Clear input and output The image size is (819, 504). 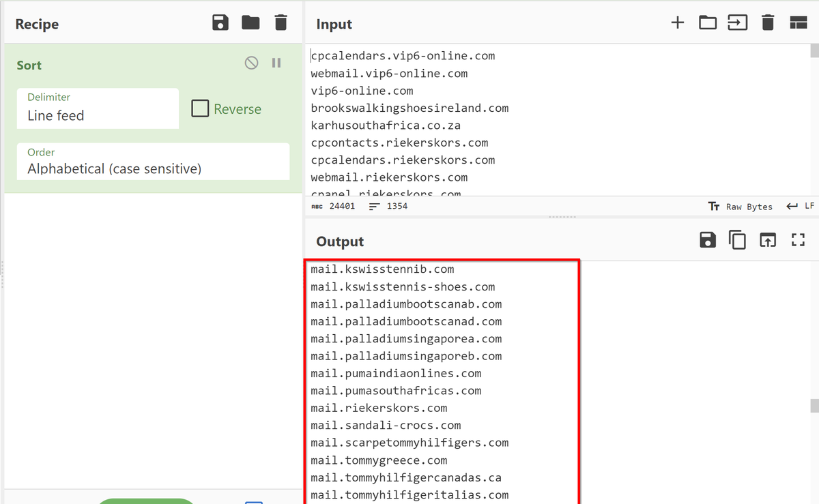tap(768, 23)
